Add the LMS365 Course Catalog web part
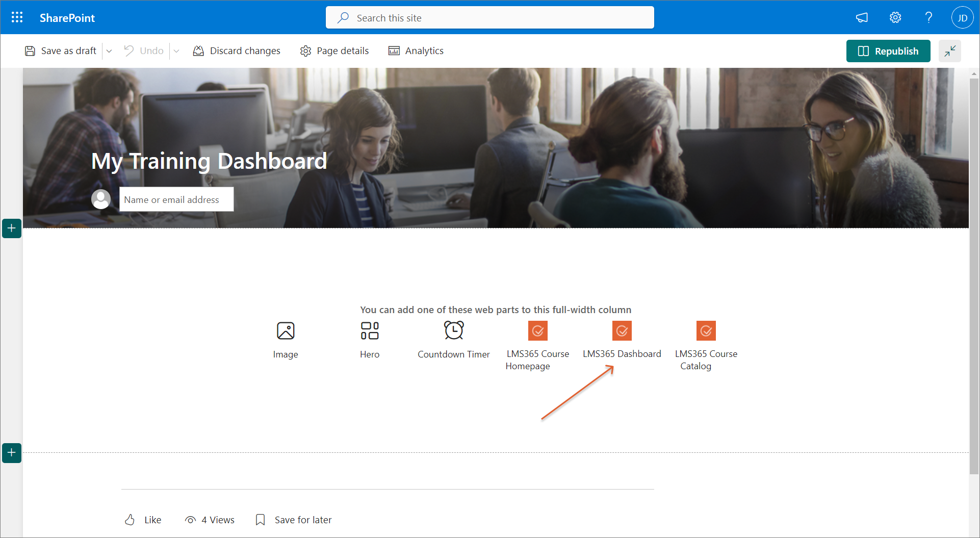 (706, 346)
